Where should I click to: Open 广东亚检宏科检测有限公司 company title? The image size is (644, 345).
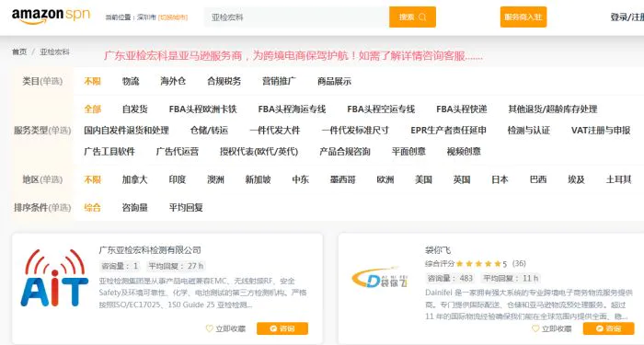(x=150, y=250)
